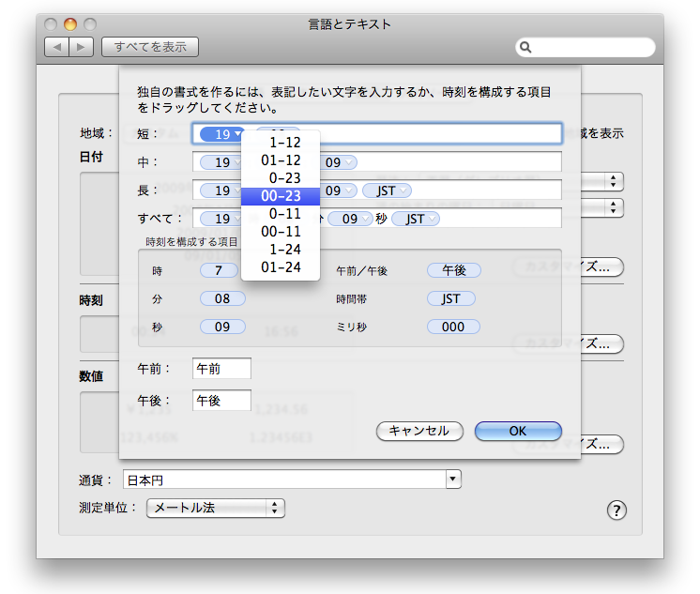This screenshot has height=594, width=700.
Task: Select the ミリ秒 element token 000
Action: pyautogui.click(x=453, y=327)
